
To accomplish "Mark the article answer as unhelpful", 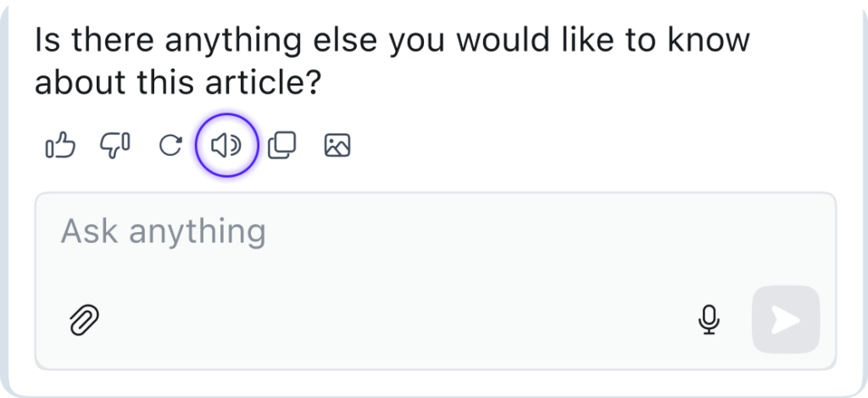I will pyautogui.click(x=115, y=146).
